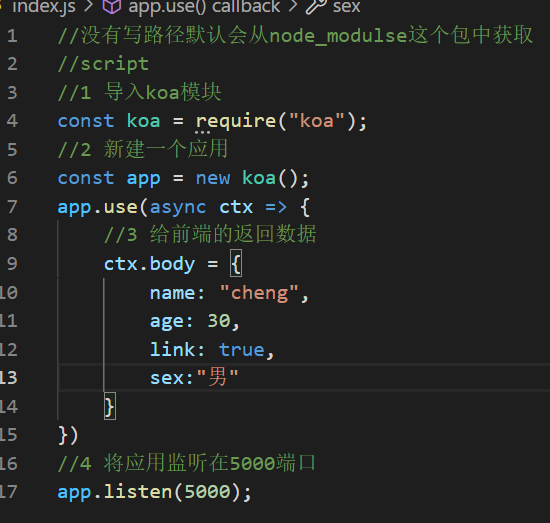Click the app.listen method name

138,492
